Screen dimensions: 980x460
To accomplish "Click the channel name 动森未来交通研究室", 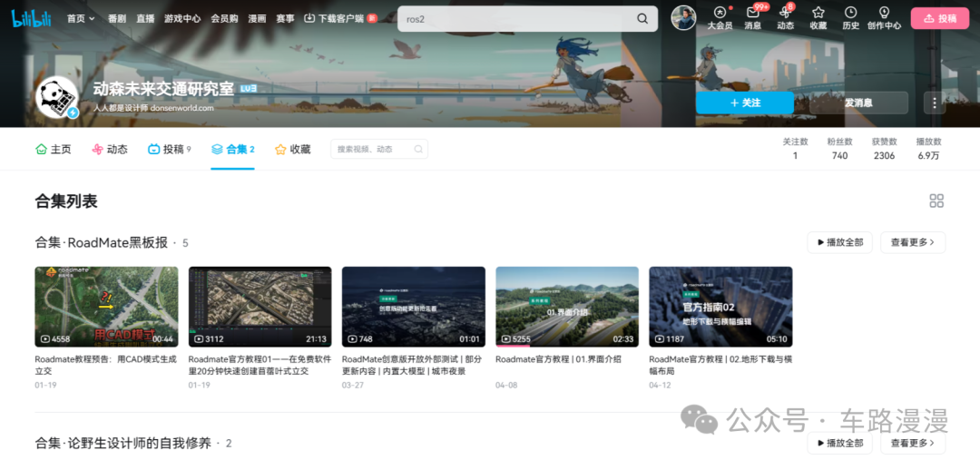I will (x=163, y=89).
